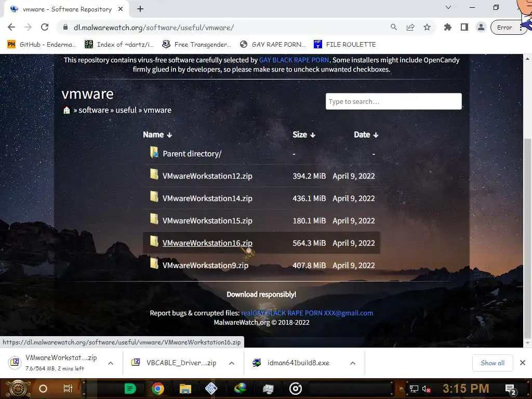
Task: Go to repository home via house icon
Action: point(67,110)
